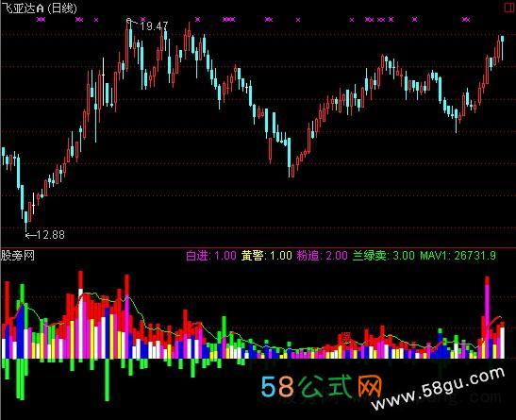Click the small circle marker beside 19.47
Image resolution: width=516 pixels, height=420 pixels.
coord(128,21)
